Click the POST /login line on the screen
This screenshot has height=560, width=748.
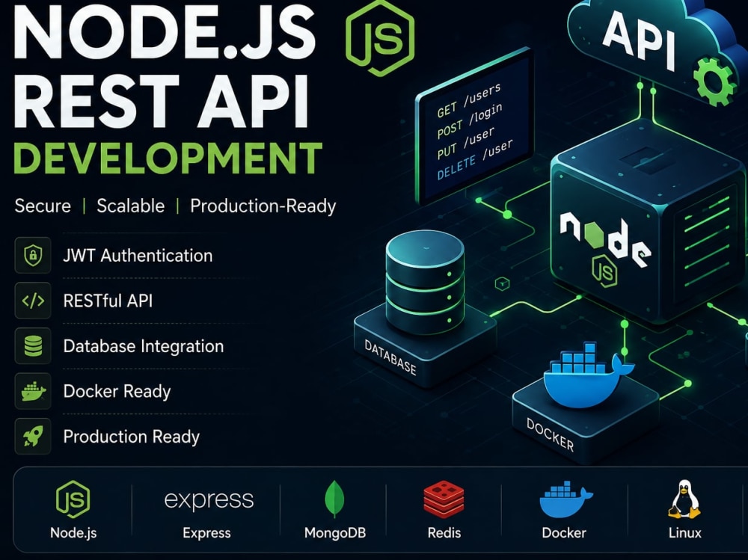[470, 121]
